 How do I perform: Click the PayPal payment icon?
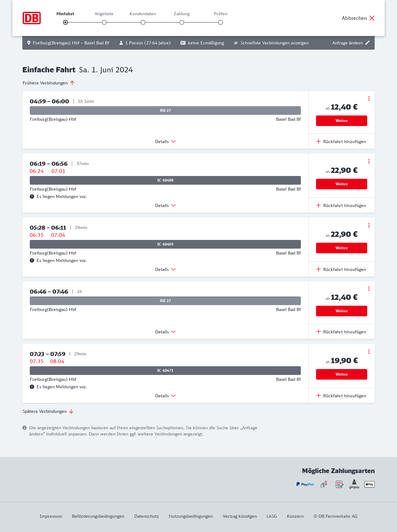[305, 484]
